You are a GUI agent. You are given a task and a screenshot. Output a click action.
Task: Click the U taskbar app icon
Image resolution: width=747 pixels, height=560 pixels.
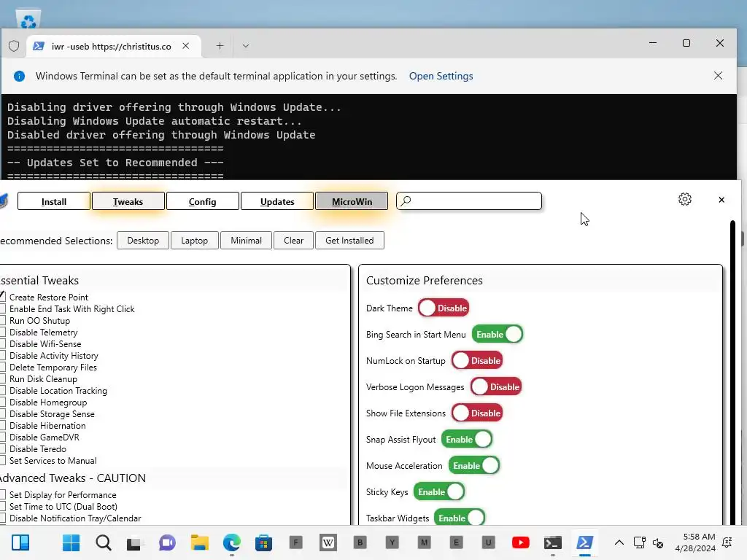click(x=488, y=542)
